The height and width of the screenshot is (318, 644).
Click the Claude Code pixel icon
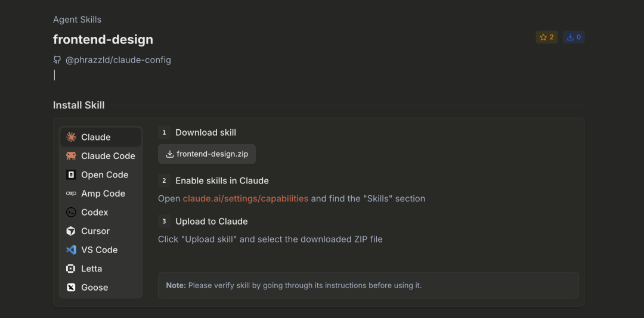click(x=71, y=156)
